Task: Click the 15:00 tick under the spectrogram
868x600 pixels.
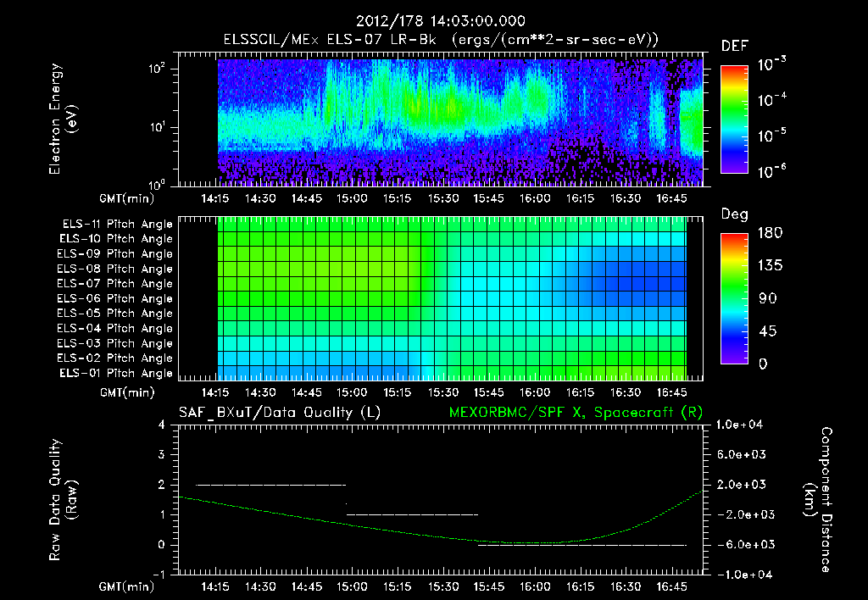Action: (x=352, y=198)
